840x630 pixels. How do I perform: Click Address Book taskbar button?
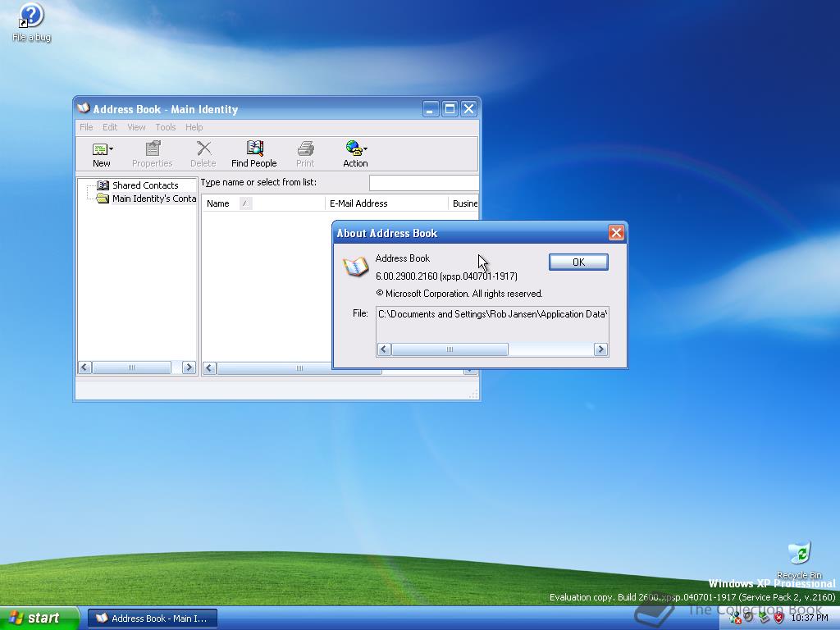(152, 619)
